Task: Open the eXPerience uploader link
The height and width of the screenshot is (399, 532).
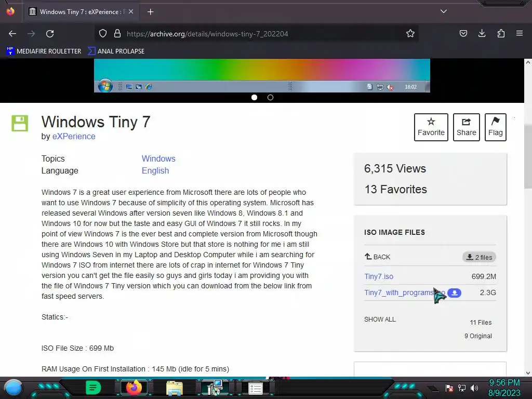Action: click(74, 137)
